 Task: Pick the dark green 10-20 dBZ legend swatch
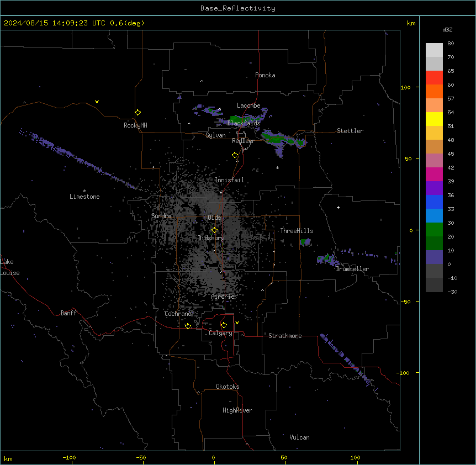[434, 244]
